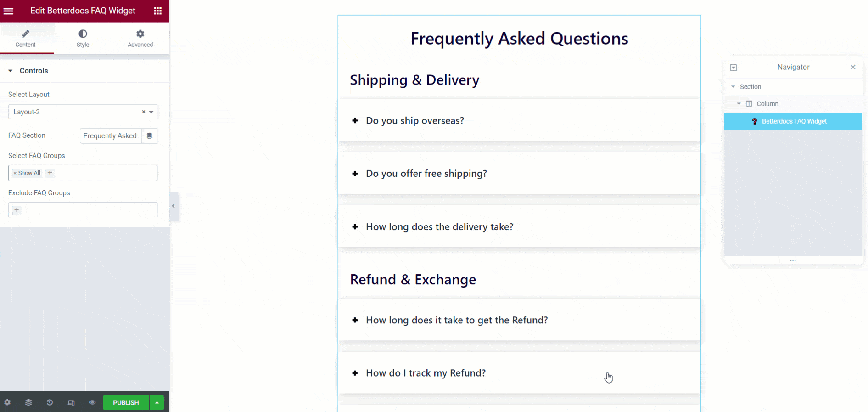Expand the 'Do you ship overseas?' question
This screenshot has width=868, height=412.
(354, 120)
